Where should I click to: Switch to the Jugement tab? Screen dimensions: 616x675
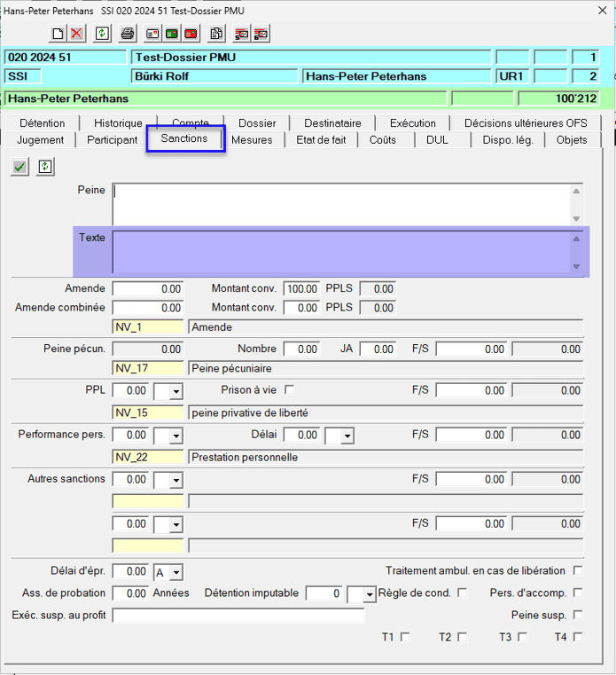pyautogui.click(x=41, y=140)
